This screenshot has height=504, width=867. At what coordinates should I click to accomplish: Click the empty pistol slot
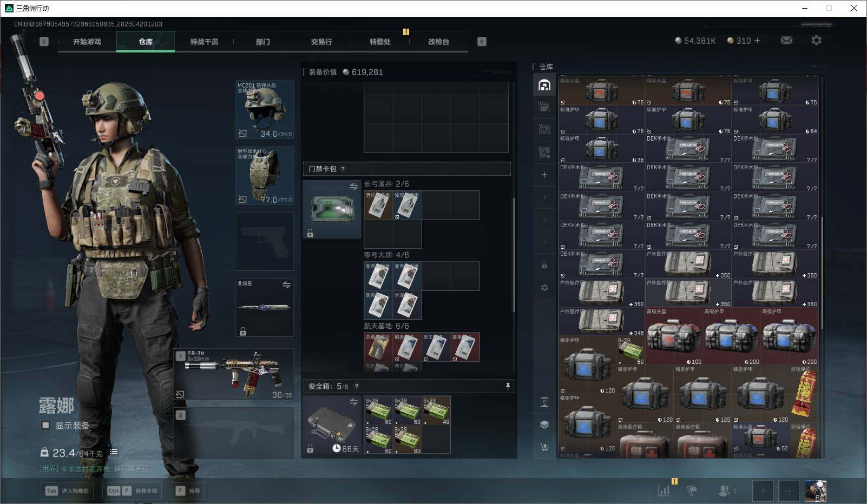(x=265, y=242)
